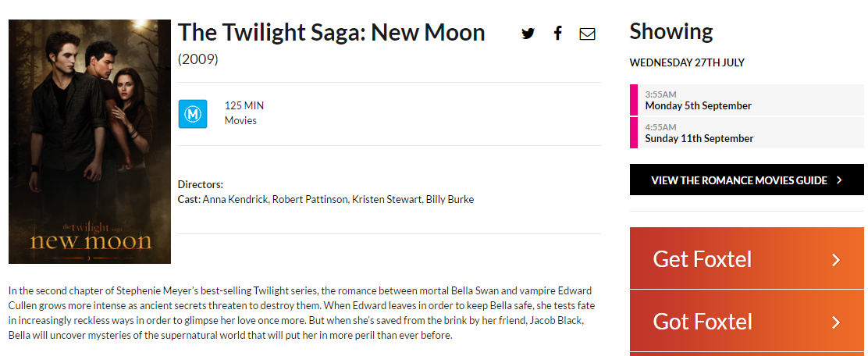Share the movie on Facebook
Screen dimensions: 868x356
557,34
